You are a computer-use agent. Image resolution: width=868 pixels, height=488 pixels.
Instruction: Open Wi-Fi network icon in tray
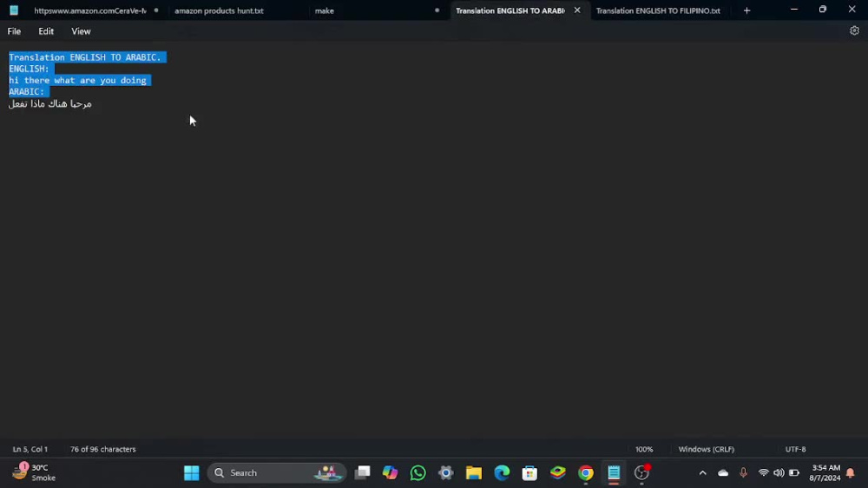pyautogui.click(x=763, y=472)
